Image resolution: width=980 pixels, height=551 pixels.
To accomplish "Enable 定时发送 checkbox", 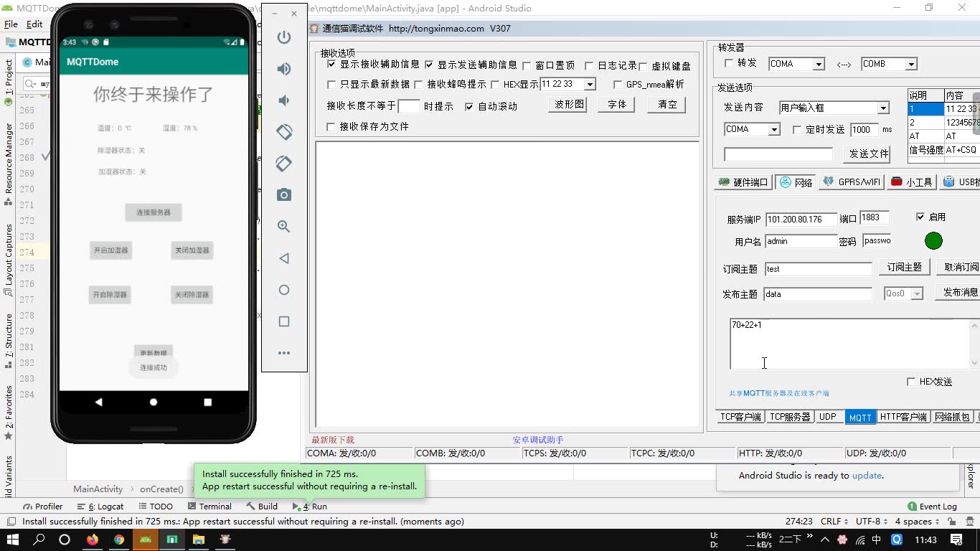I will (x=797, y=130).
